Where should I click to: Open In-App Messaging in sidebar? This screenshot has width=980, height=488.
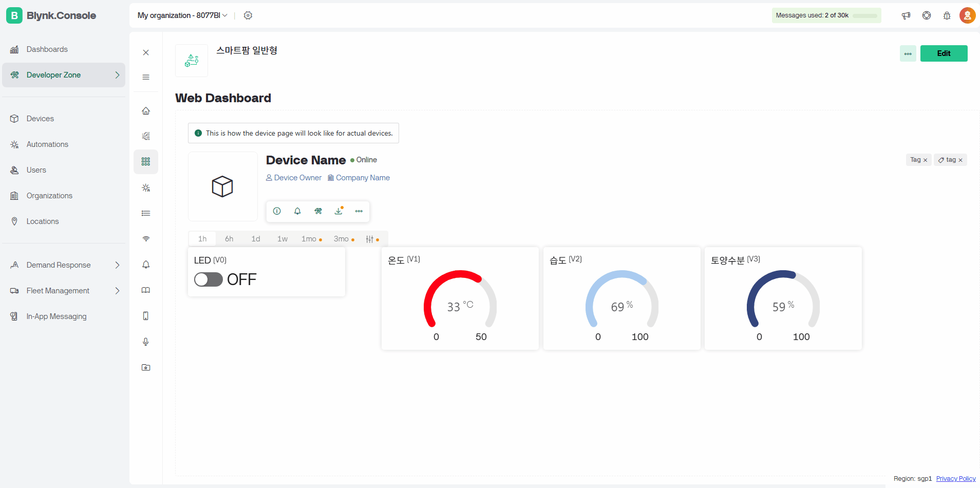click(64, 316)
